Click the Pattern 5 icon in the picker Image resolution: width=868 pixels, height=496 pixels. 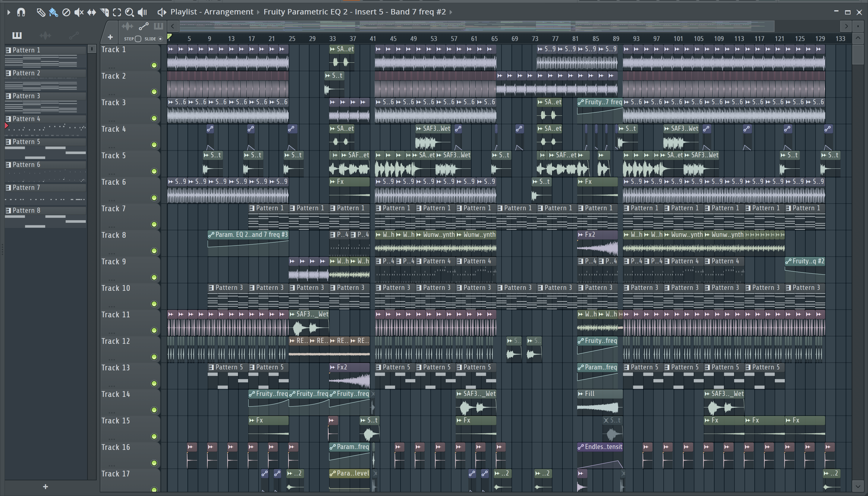click(8, 142)
